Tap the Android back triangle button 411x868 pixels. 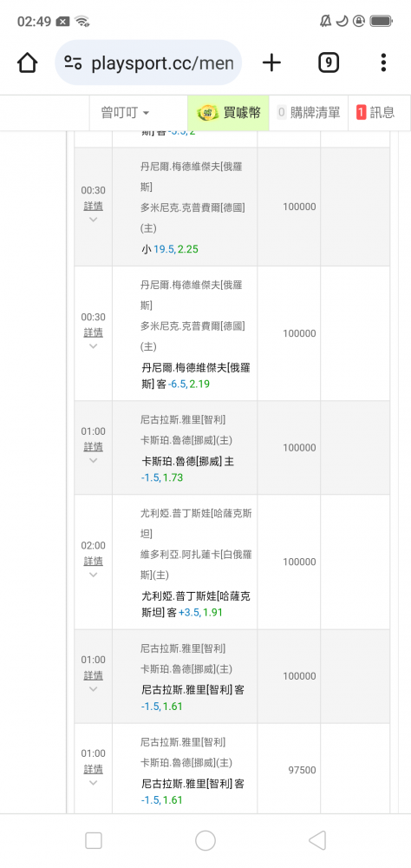pyautogui.click(x=317, y=840)
